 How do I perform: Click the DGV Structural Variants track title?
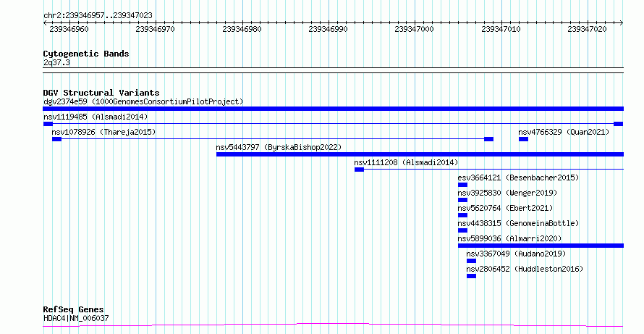(101, 93)
